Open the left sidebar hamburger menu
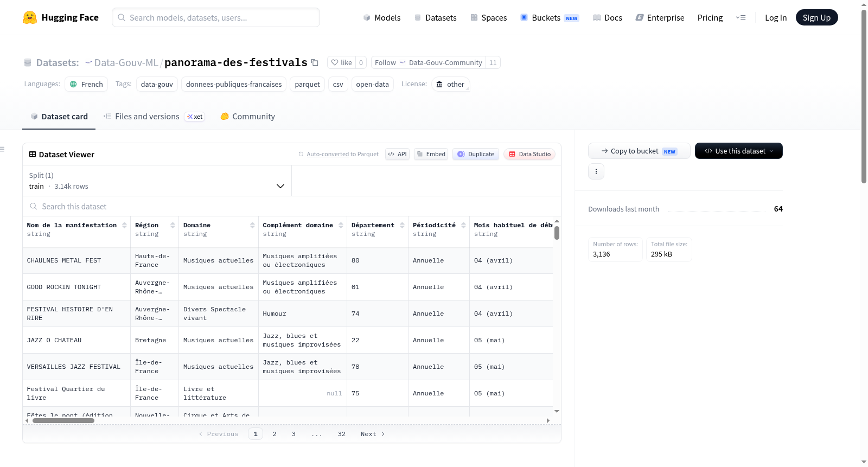Image resolution: width=868 pixels, height=467 pixels. pos(2,149)
